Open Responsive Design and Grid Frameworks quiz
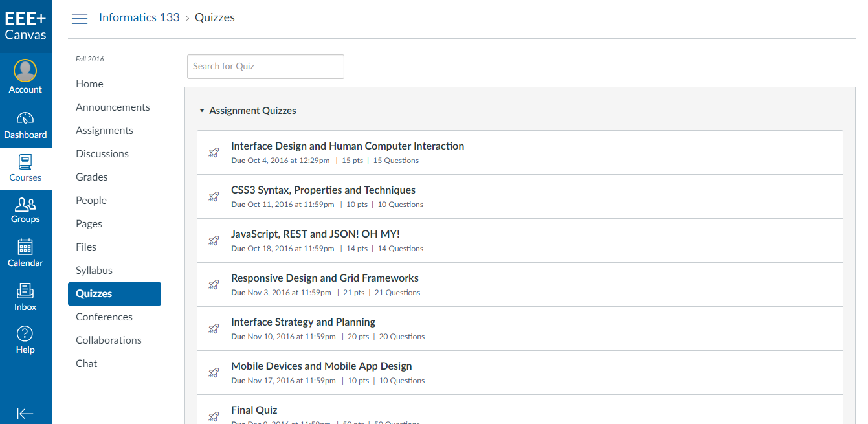 (324, 278)
